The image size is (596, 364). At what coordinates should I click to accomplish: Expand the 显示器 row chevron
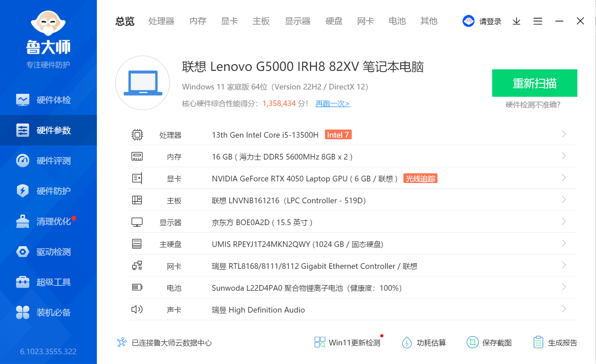tap(564, 221)
